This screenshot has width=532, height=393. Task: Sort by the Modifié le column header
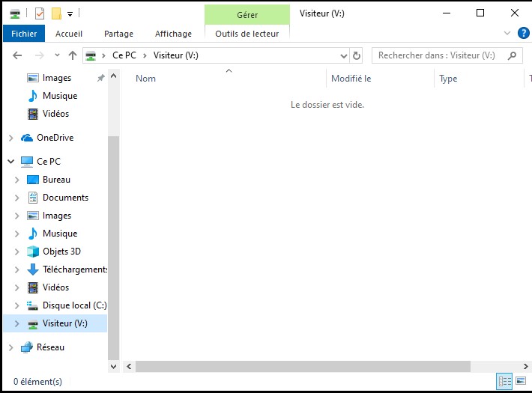pos(351,79)
